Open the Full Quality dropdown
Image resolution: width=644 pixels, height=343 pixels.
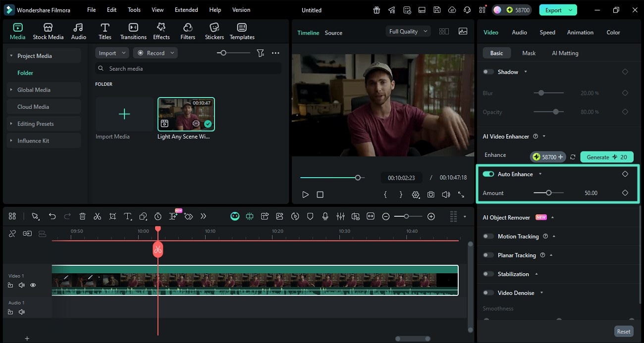click(409, 31)
